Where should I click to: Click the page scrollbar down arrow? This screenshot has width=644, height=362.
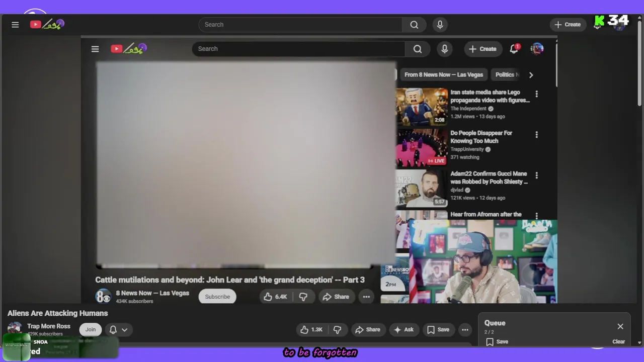[x=639, y=343]
